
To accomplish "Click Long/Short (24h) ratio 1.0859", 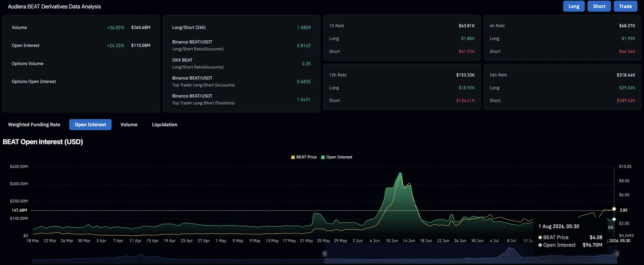I will point(304,27).
